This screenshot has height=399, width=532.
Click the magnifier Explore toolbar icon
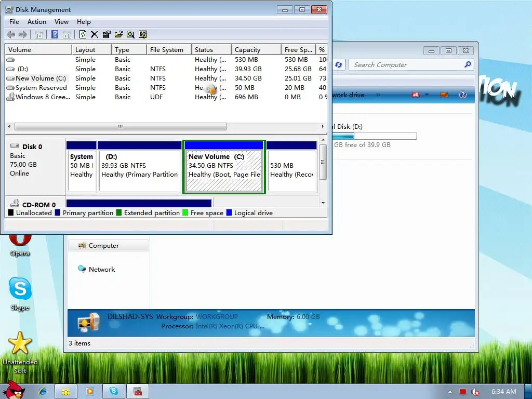pos(130,34)
